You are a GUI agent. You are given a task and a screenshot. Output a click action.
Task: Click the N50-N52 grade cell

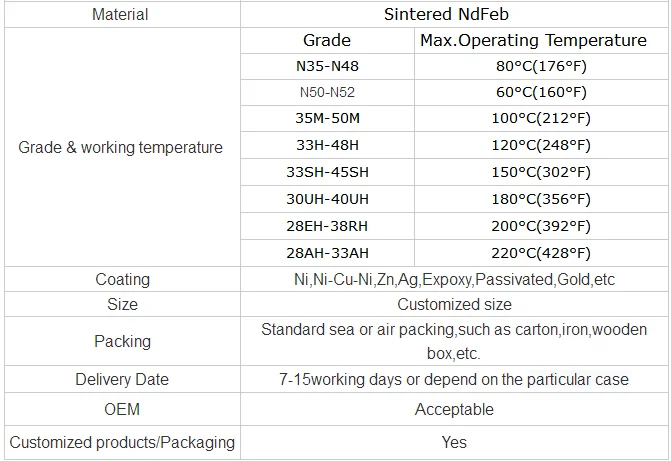(x=327, y=93)
